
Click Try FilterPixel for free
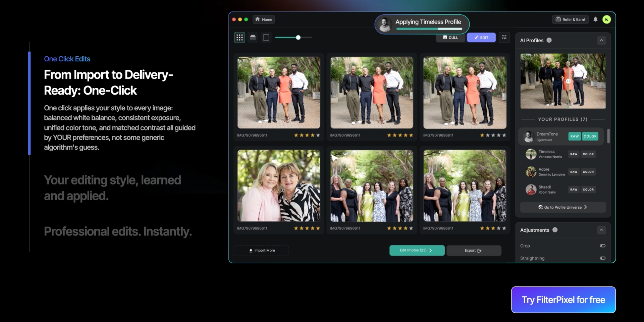tap(563, 300)
